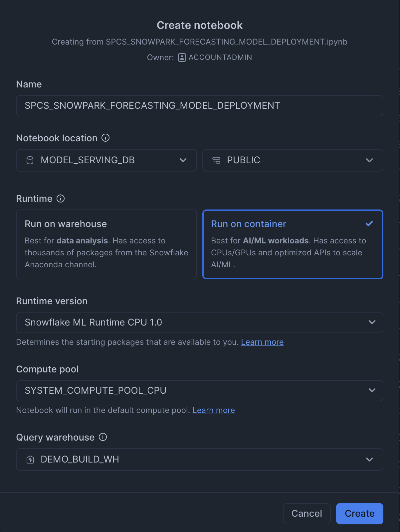Click the checkmark on Run on container
Viewport: 400px width, 532px height.
pyautogui.click(x=369, y=224)
